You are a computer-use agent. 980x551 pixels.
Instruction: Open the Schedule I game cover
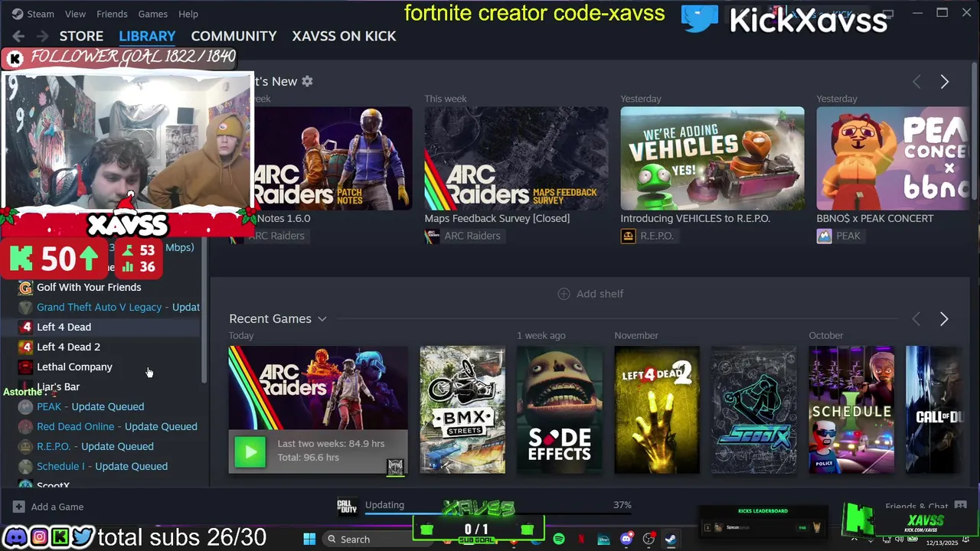[851, 409]
